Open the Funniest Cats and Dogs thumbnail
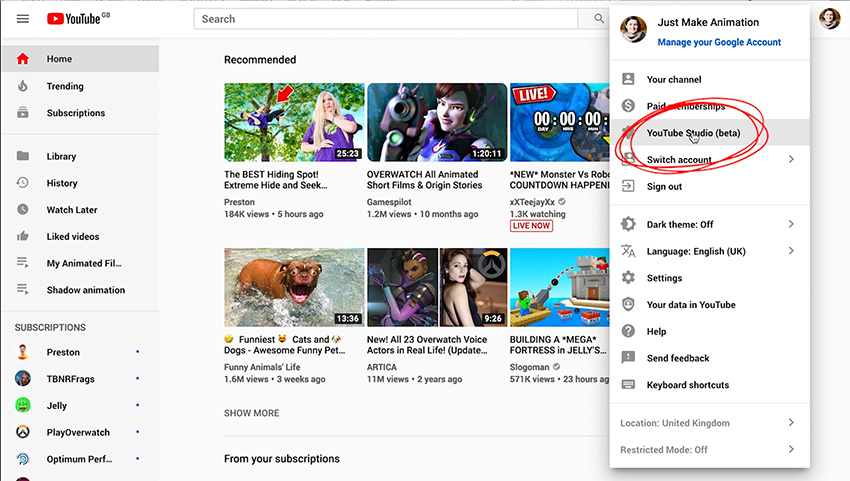 coord(294,287)
